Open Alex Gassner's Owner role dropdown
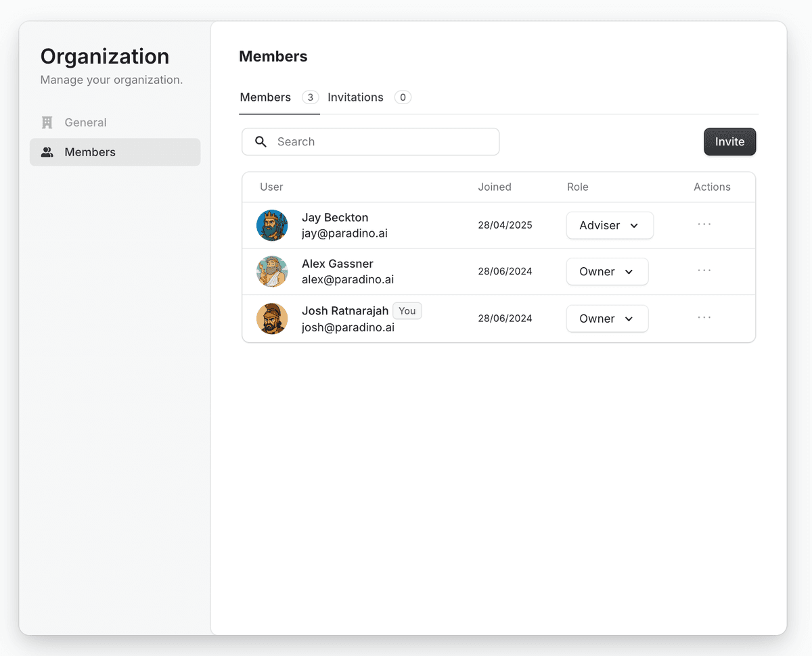Image resolution: width=812 pixels, height=656 pixels. [607, 271]
